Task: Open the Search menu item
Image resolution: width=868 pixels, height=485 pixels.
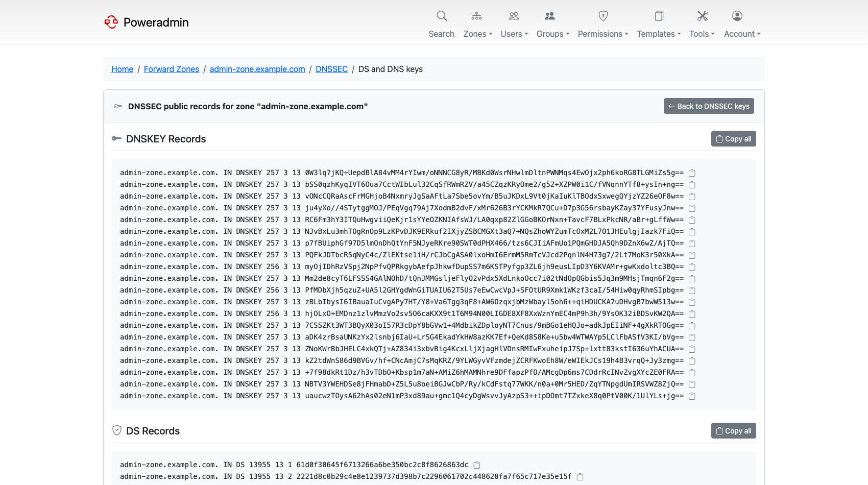Action: tap(442, 34)
